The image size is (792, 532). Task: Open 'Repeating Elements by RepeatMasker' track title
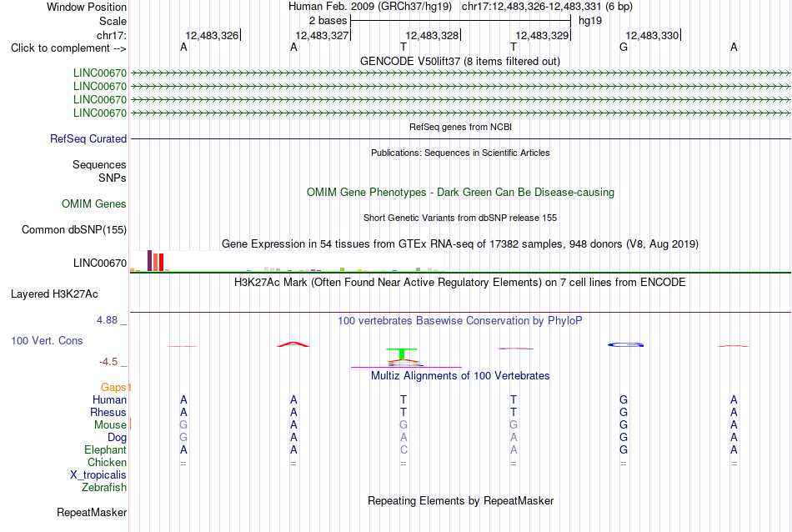pos(460,501)
